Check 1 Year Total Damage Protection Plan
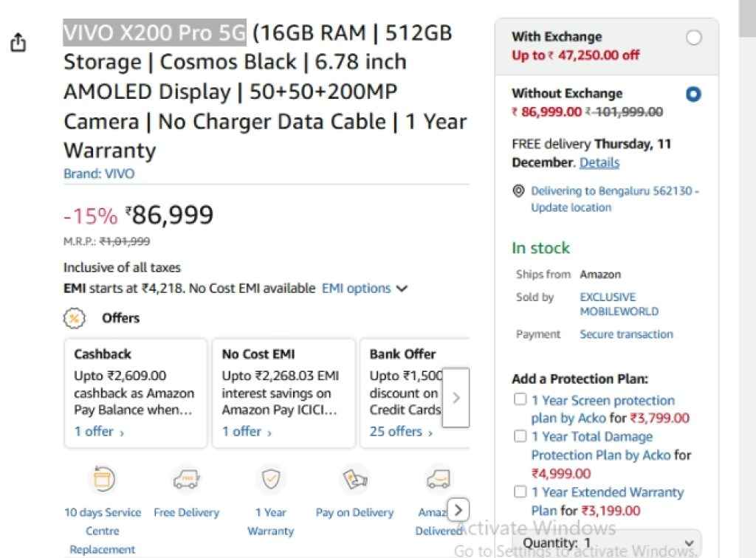Screen dimensions: 756x558 520,436
